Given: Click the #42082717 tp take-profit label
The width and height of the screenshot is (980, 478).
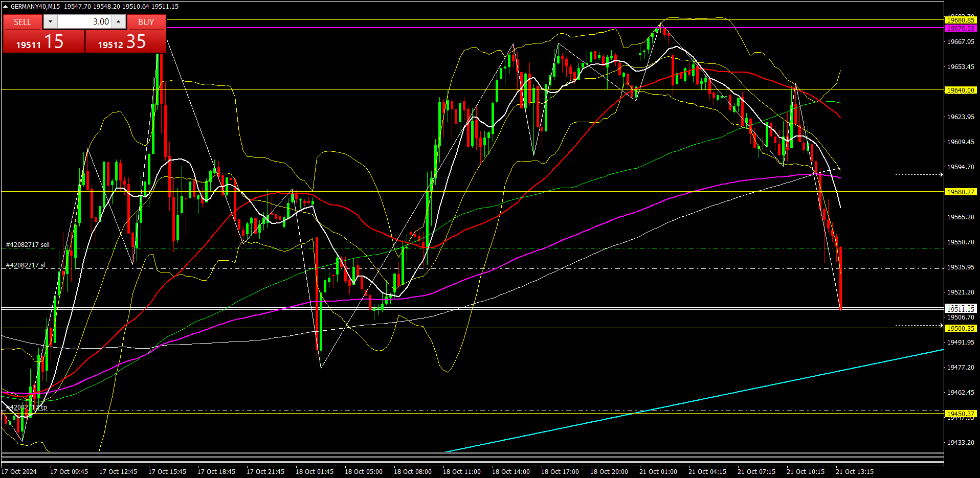Looking at the screenshot, I should coord(27,407).
